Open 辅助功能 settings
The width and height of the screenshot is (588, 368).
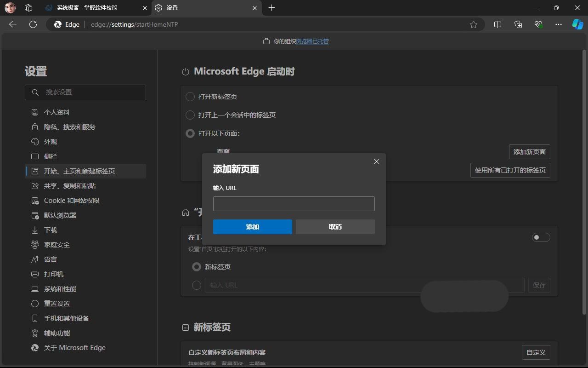click(85, 333)
